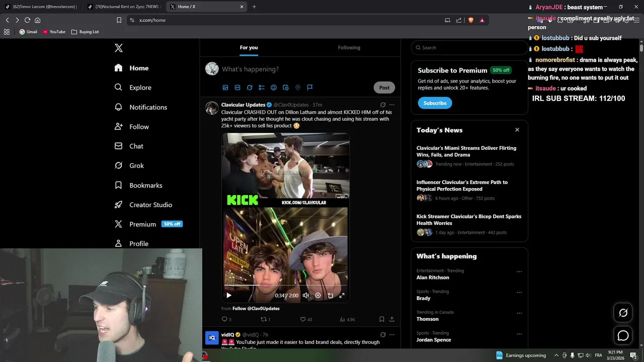Add media image to the post

(225, 87)
